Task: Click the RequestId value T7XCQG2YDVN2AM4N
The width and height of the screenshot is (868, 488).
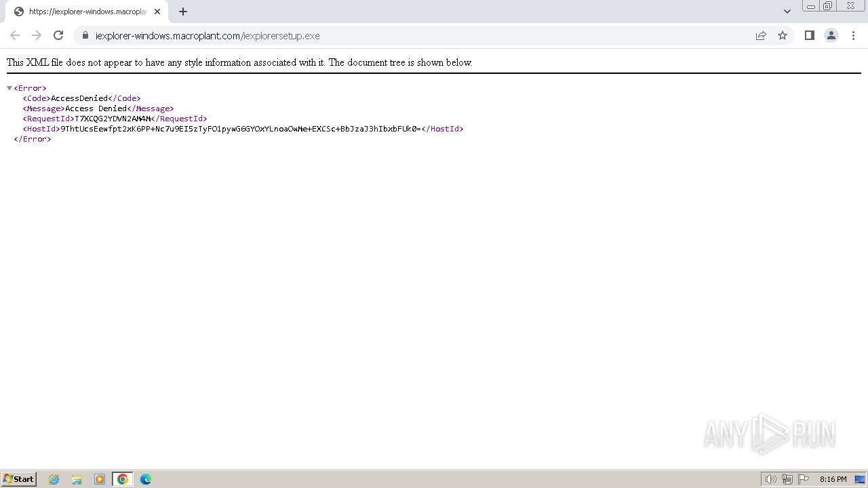Action: (113, 119)
